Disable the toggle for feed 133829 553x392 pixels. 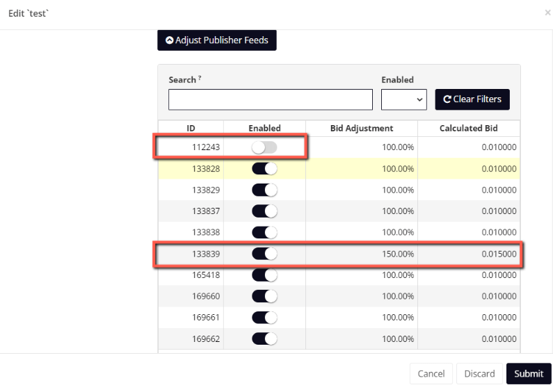point(264,190)
